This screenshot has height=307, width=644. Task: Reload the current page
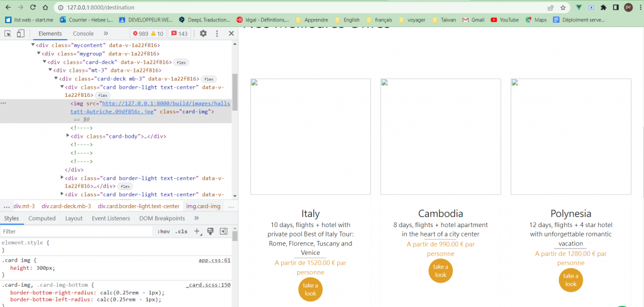click(x=33, y=8)
